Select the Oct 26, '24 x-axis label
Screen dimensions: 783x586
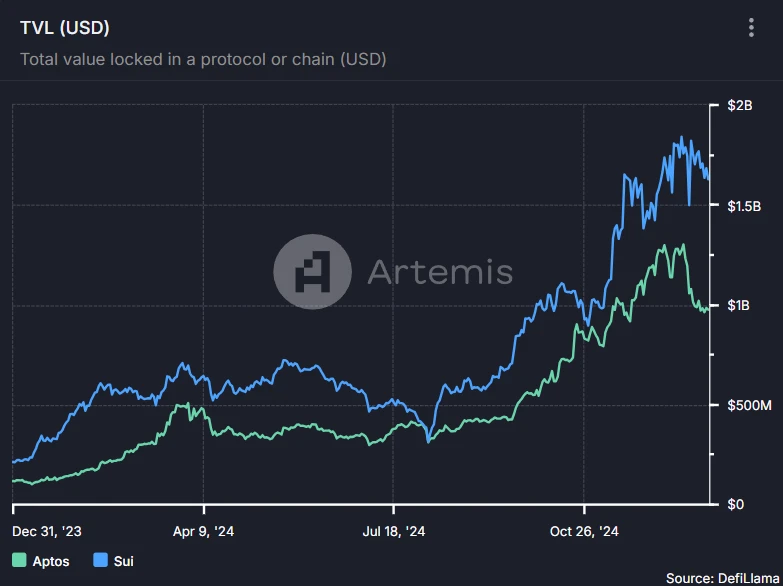585,532
